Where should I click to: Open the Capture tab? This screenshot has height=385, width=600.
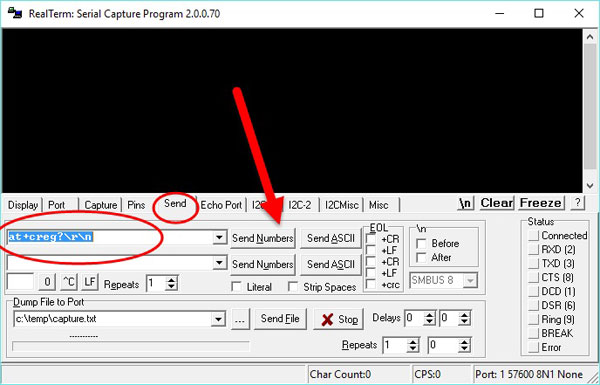pyautogui.click(x=101, y=205)
